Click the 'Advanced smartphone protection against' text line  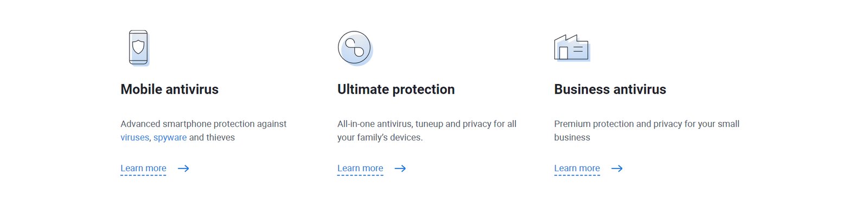point(203,124)
